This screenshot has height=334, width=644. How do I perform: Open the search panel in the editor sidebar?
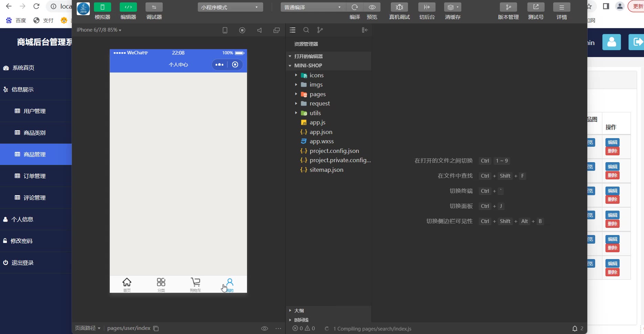(x=306, y=30)
